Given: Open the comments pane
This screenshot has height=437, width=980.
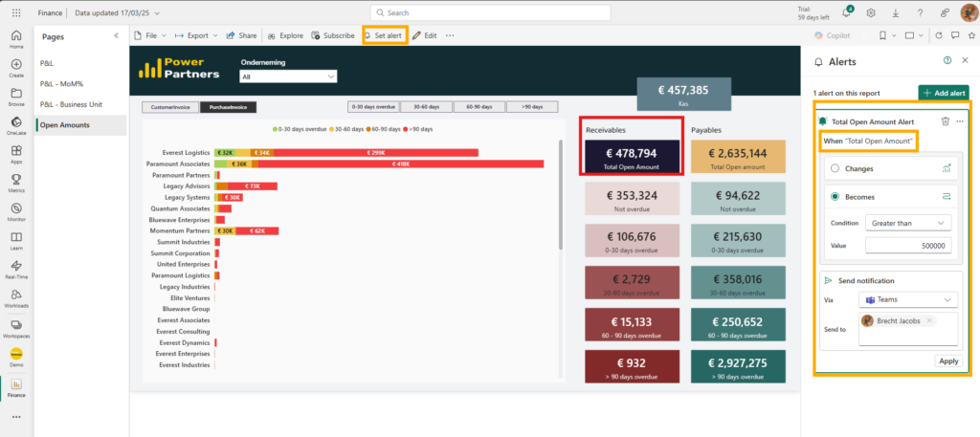Looking at the screenshot, I should pos(955,35).
